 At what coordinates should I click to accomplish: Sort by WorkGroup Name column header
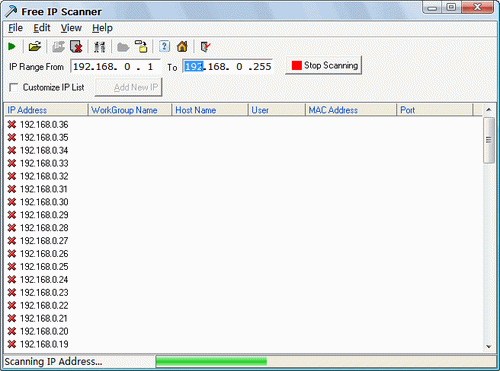click(x=130, y=110)
